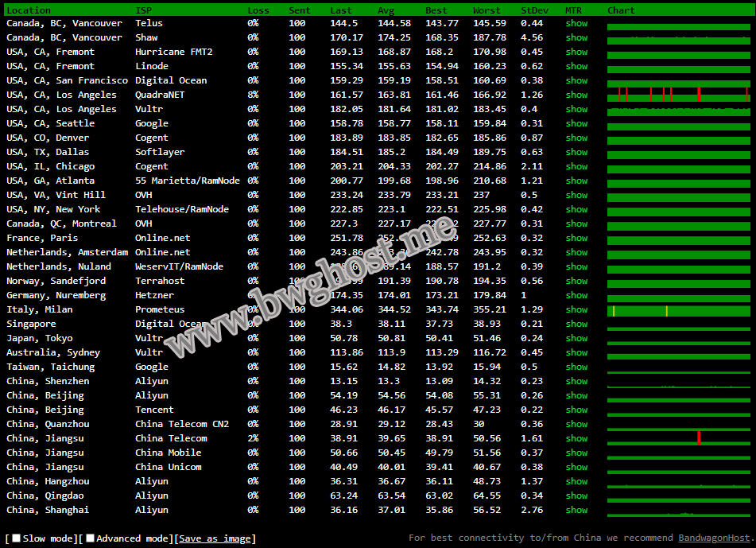Click show in the Fremont Linode row
Image resolution: width=756 pixels, height=548 pixels.
point(576,66)
